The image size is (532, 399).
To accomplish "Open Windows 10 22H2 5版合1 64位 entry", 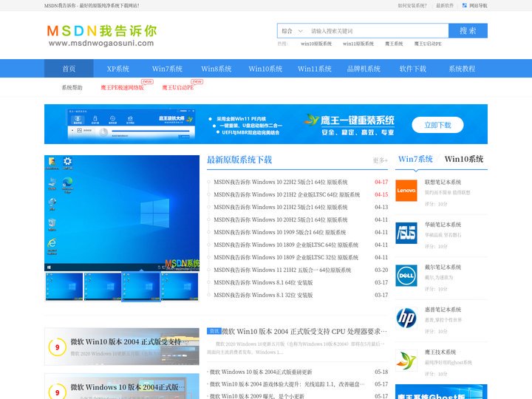I will pyautogui.click(x=281, y=183).
